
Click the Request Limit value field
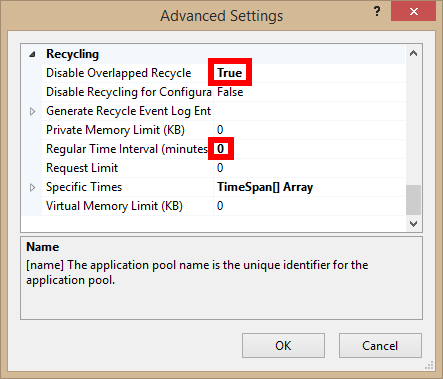(309, 168)
